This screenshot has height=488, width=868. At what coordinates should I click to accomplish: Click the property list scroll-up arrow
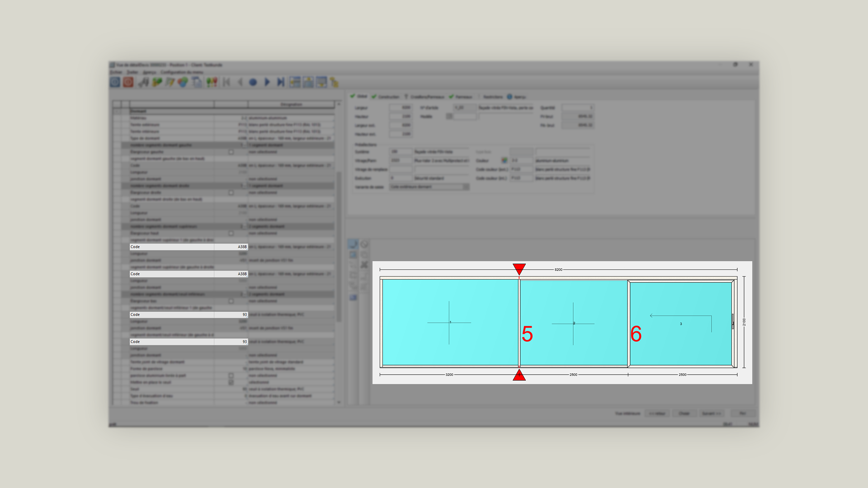pos(339,104)
